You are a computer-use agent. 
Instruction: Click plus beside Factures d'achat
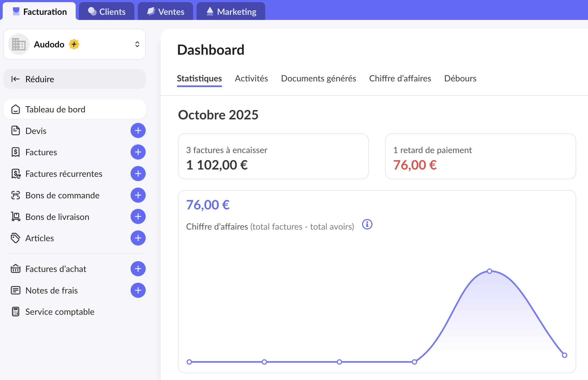pos(138,269)
